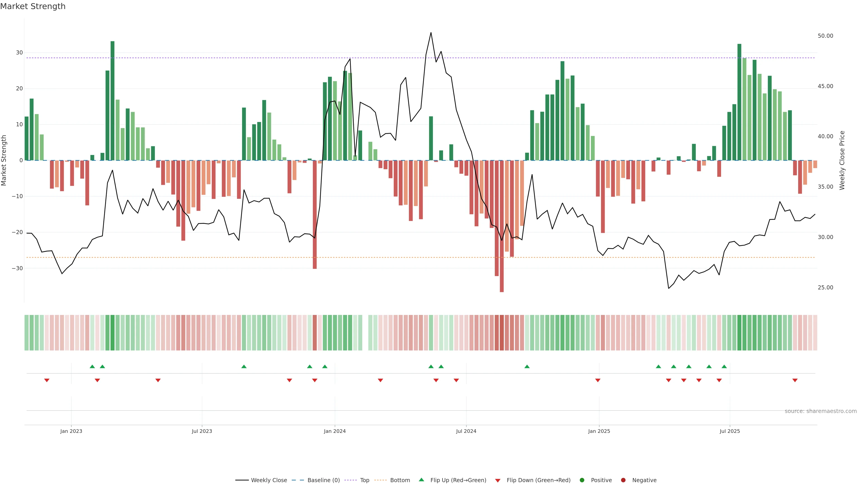The image size is (868, 488).
Task: Click the flip-down marker near Jan 2025
Action: tap(598, 380)
